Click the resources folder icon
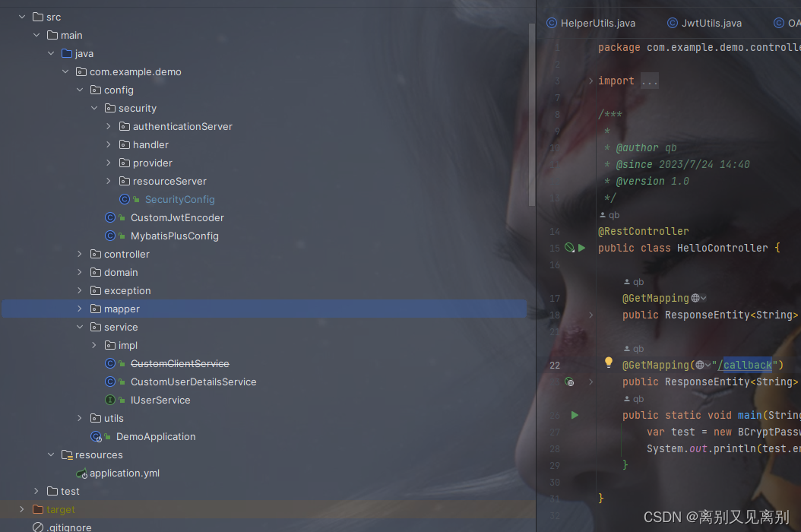Screen dimensions: 801x532 point(67,454)
